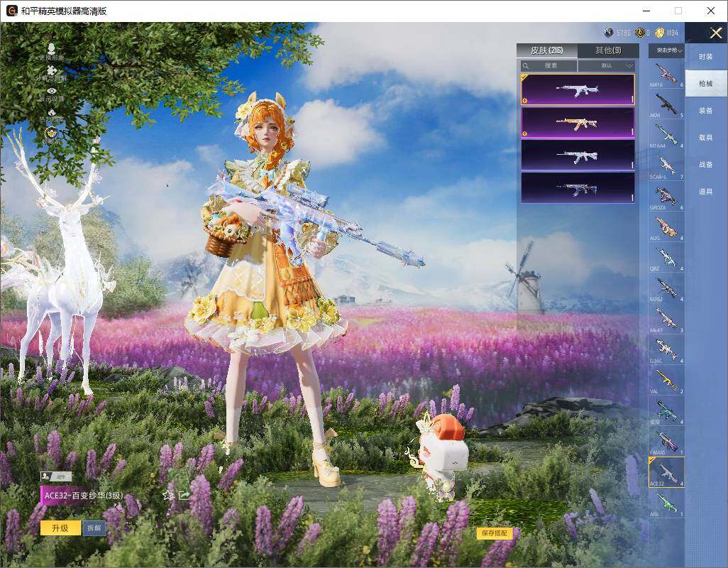
Task: Open the 时装 category tab
Action: tap(706, 57)
